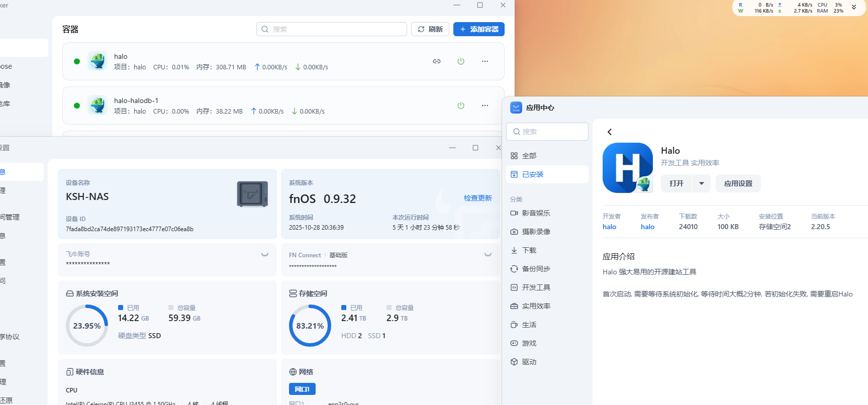Open the 摄影录像 category
The image size is (868, 405).
tap(547, 232)
